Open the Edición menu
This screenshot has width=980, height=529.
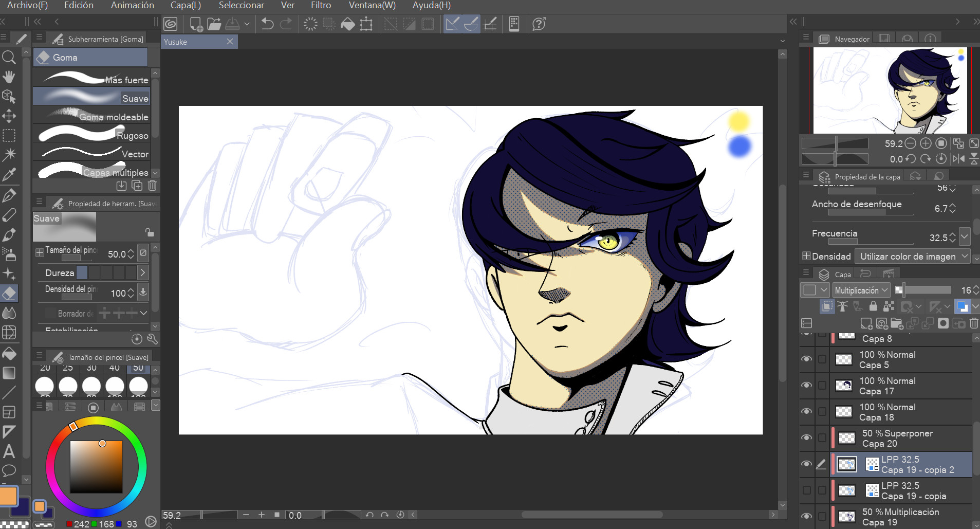click(79, 5)
